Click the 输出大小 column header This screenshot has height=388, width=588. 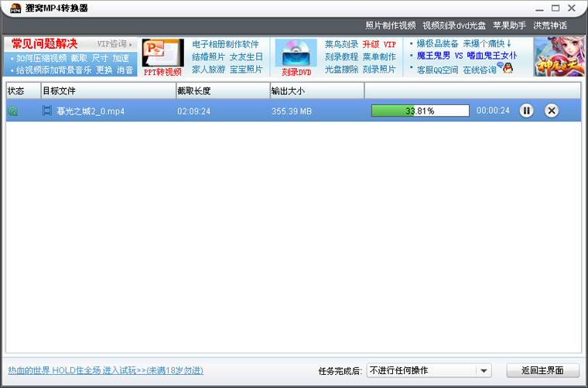point(317,90)
